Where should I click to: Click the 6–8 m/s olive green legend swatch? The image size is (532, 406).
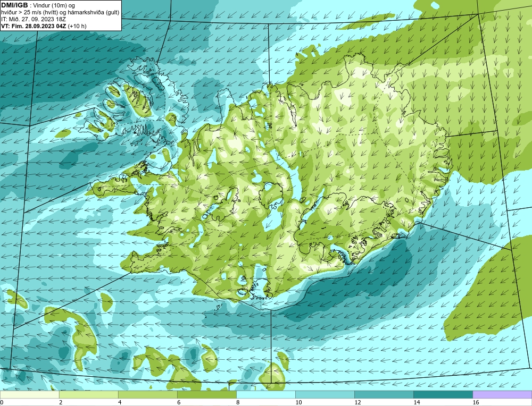[206, 394]
